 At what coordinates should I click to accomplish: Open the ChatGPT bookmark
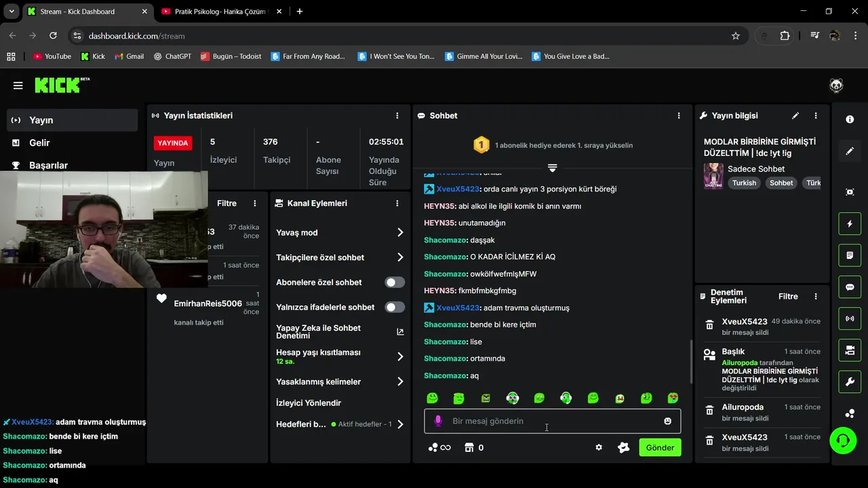[172, 56]
